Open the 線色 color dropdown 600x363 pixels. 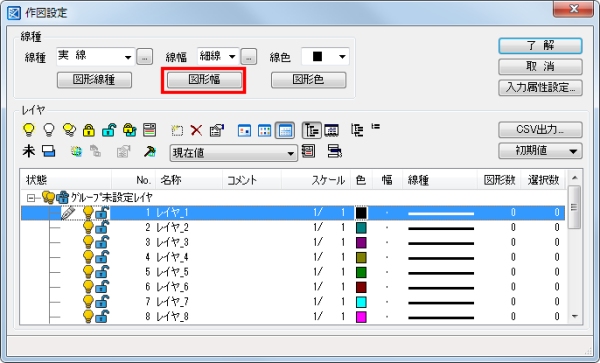(325, 57)
